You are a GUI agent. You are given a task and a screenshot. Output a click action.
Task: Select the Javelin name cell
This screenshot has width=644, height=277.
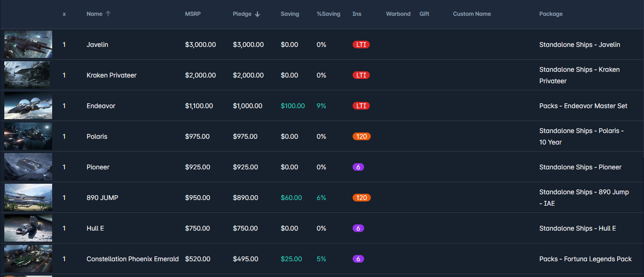[97, 44]
